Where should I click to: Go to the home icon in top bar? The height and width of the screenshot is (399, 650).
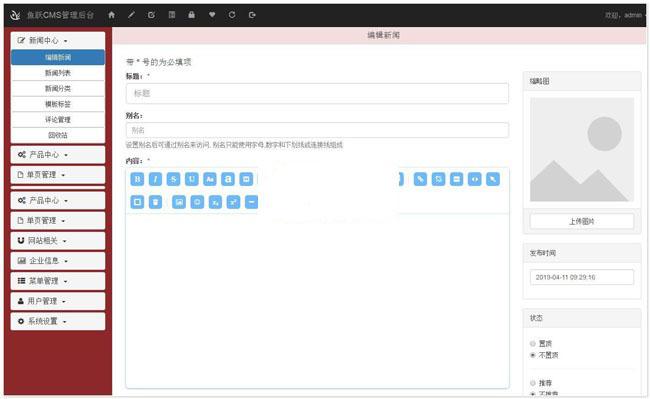(111, 15)
